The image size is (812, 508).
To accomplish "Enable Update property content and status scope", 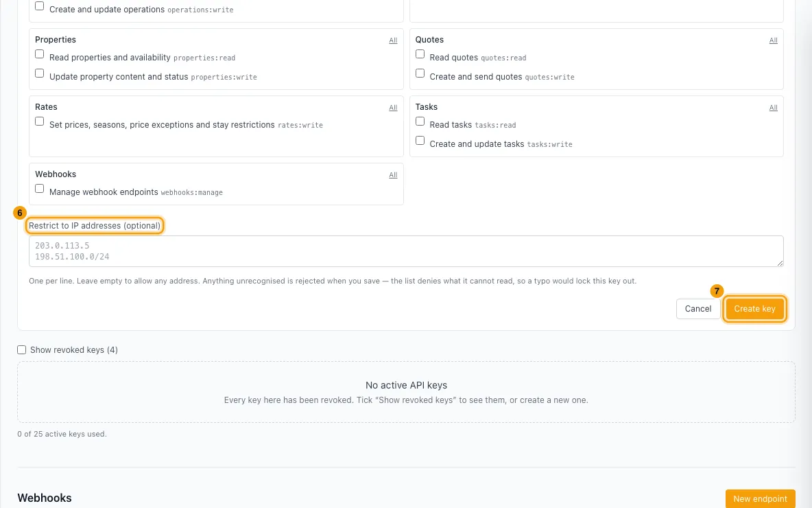I will [x=39, y=73].
